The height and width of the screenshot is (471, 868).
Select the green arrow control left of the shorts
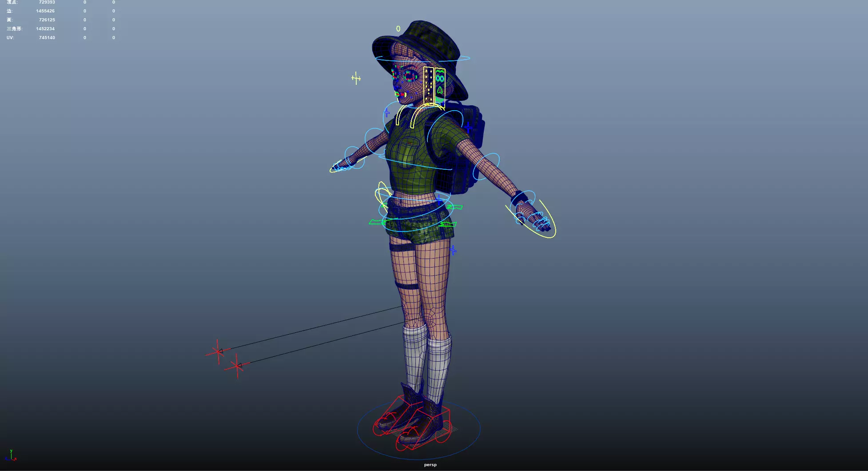(378, 221)
